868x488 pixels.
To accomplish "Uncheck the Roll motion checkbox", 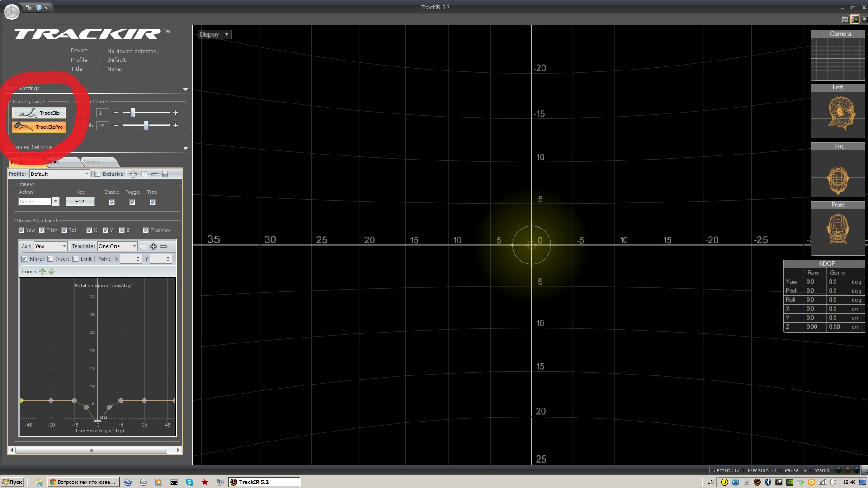I will (64, 230).
